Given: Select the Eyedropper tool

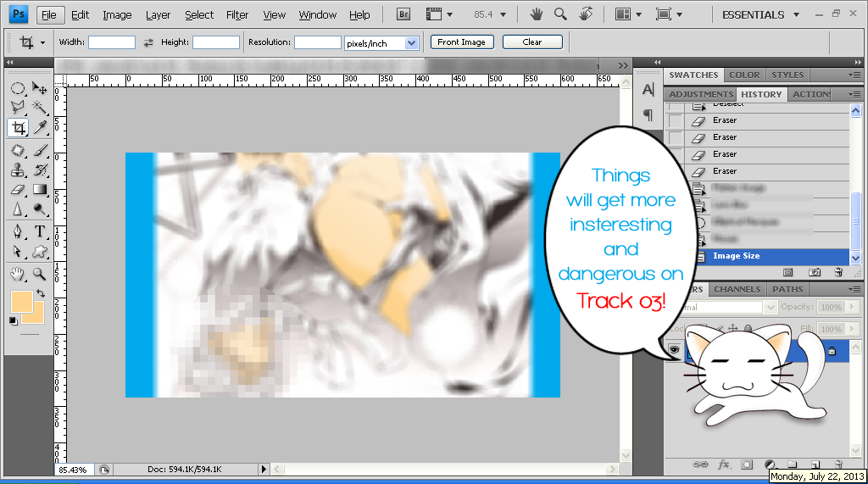Looking at the screenshot, I should [x=39, y=128].
